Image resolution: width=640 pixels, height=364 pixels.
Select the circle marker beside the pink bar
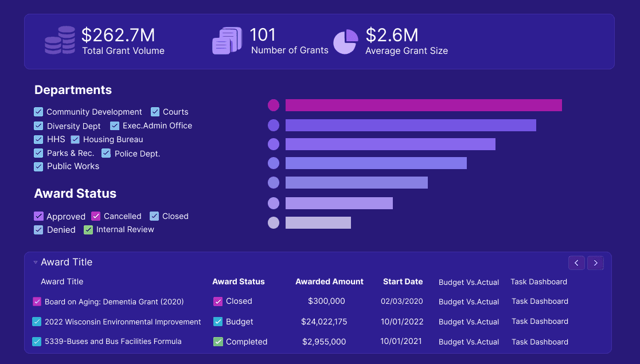pos(274,105)
